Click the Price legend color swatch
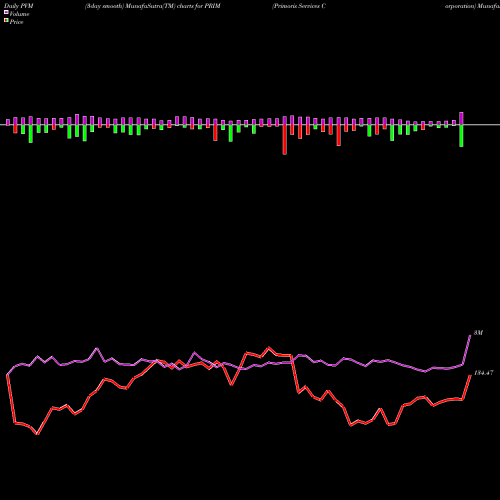Viewport: 500px width, 500px height. (6, 21)
